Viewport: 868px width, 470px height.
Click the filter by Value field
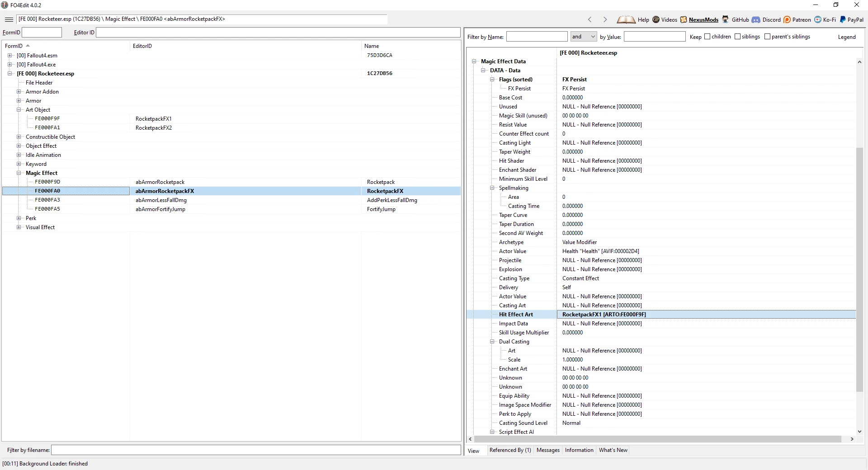[655, 37]
